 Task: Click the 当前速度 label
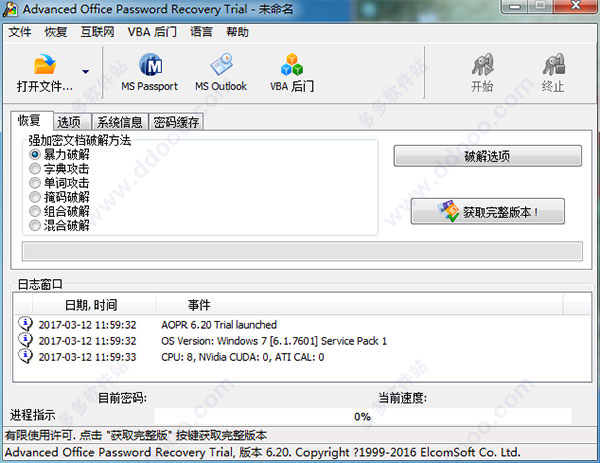[x=403, y=398]
